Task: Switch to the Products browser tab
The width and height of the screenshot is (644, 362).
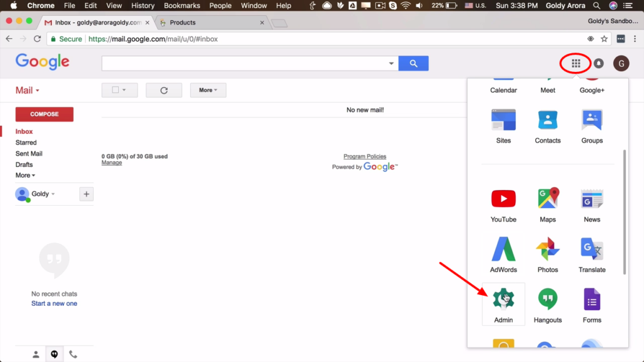Action: [211, 23]
